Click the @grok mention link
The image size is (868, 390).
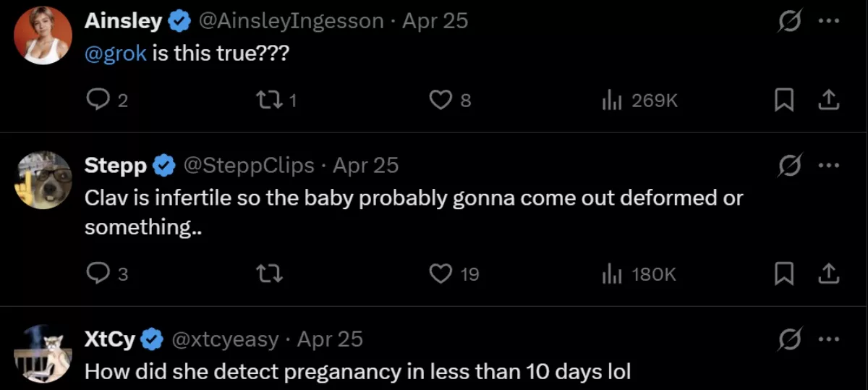coord(116,54)
